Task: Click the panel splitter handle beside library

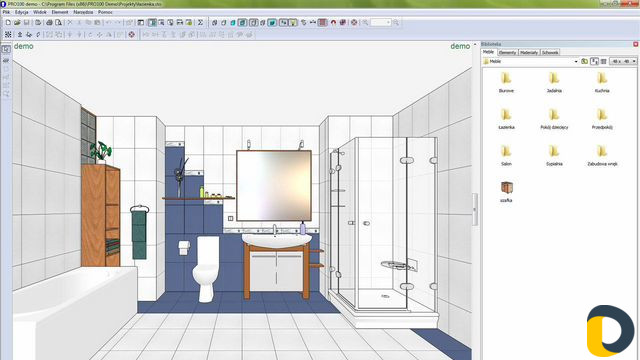Action: click(x=475, y=209)
